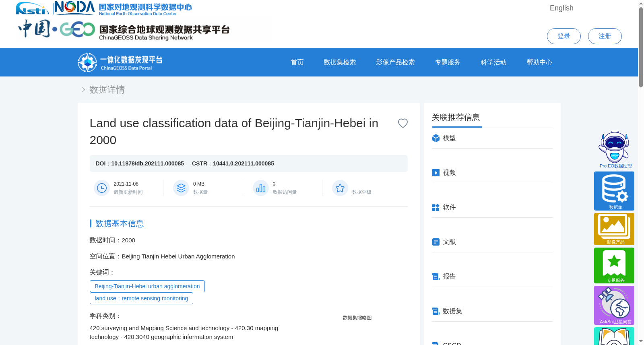644x345 pixels.
Task: Open the 专题服务 green star sidebar tile
Action: tap(614, 265)
